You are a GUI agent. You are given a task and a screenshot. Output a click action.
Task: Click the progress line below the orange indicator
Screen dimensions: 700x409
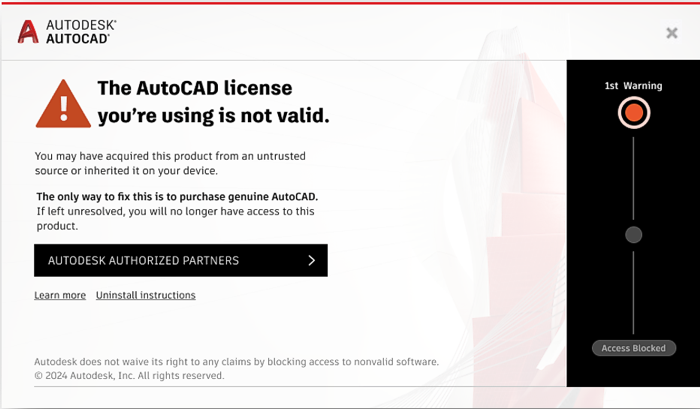click(633, 175)
